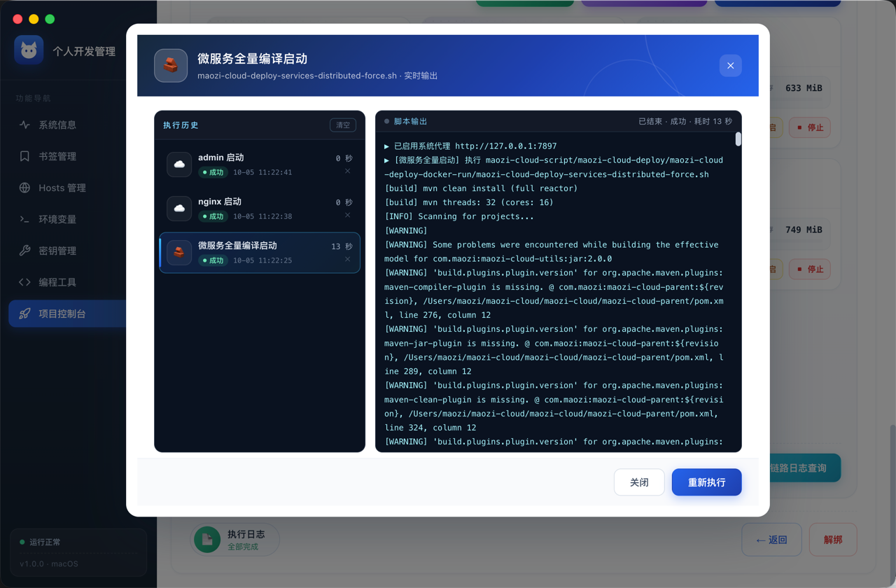Click the 执行历史 panel title

click(x=181, y=125)
